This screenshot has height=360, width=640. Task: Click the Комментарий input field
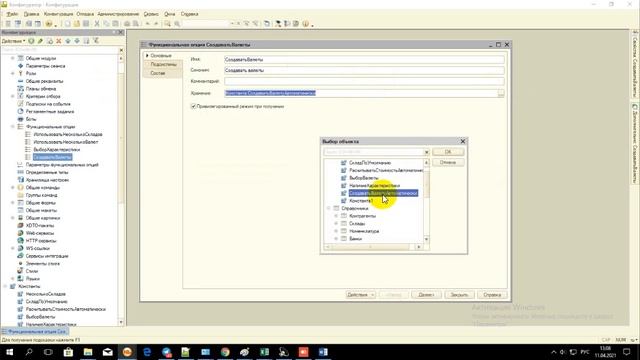[x=364, y=81]
